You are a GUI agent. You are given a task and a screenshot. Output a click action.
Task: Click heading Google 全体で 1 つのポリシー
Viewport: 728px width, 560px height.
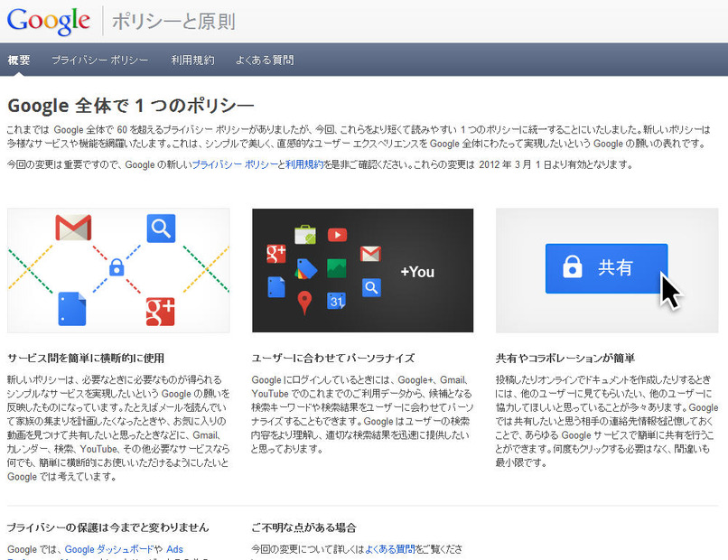click(x=131, y=106)
